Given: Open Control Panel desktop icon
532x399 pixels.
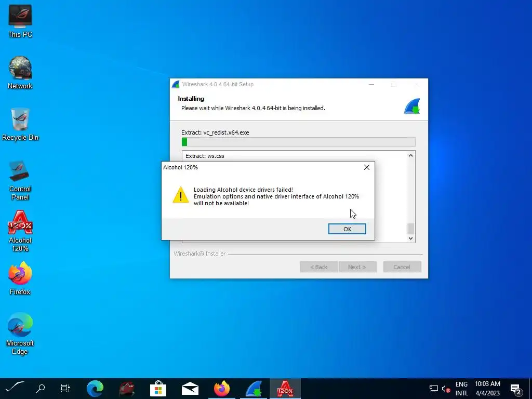Looking at the screenshot, I should 20,180.
